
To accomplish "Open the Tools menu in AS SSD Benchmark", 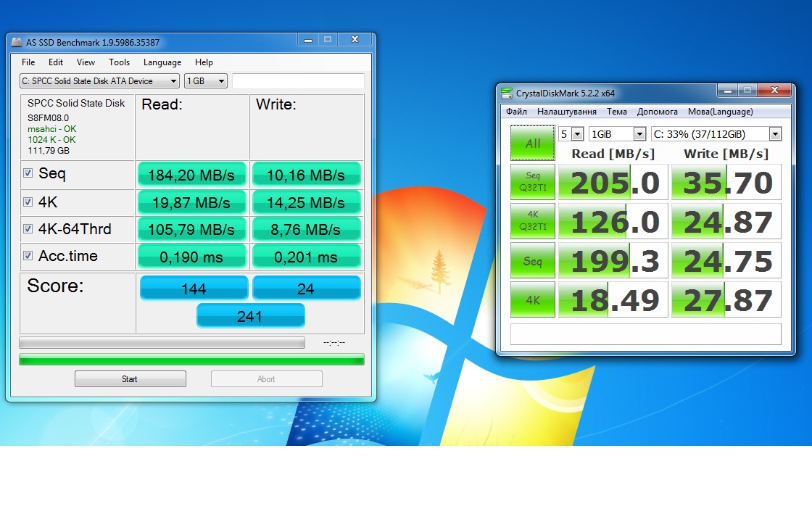I will 119,62.
